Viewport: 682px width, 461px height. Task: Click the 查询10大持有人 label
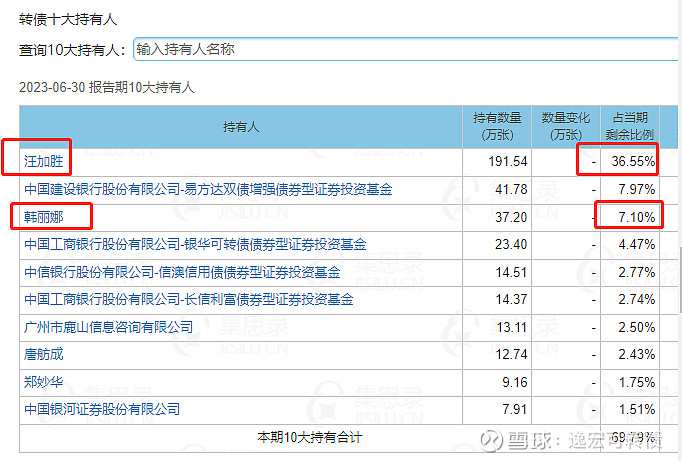(72, 50)
